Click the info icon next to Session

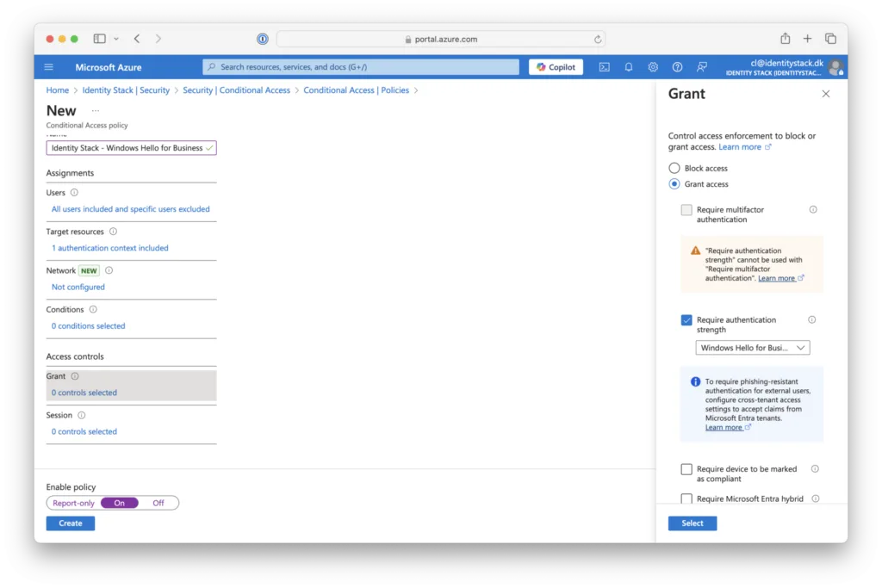pos(82,415)
